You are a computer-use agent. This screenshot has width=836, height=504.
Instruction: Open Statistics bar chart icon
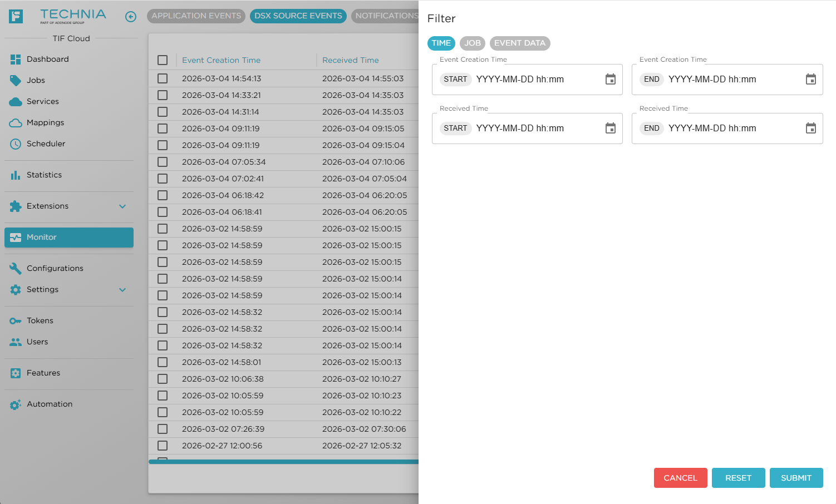(x=16, y=175)
